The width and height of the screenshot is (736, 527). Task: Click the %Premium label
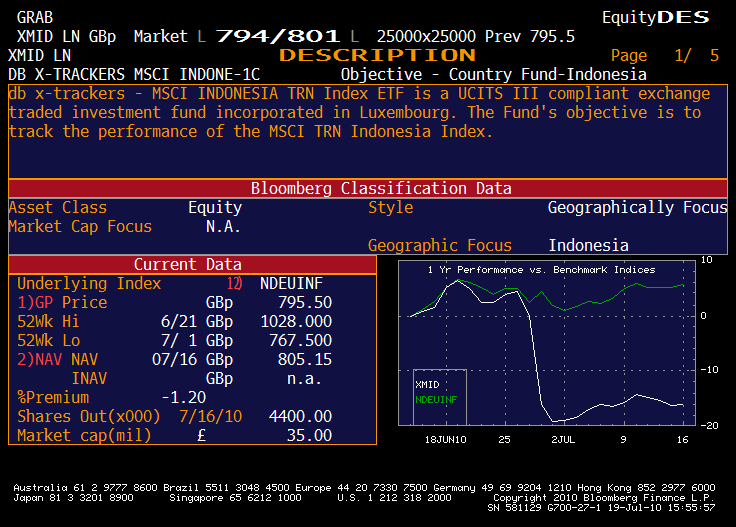tap(53, 398)
